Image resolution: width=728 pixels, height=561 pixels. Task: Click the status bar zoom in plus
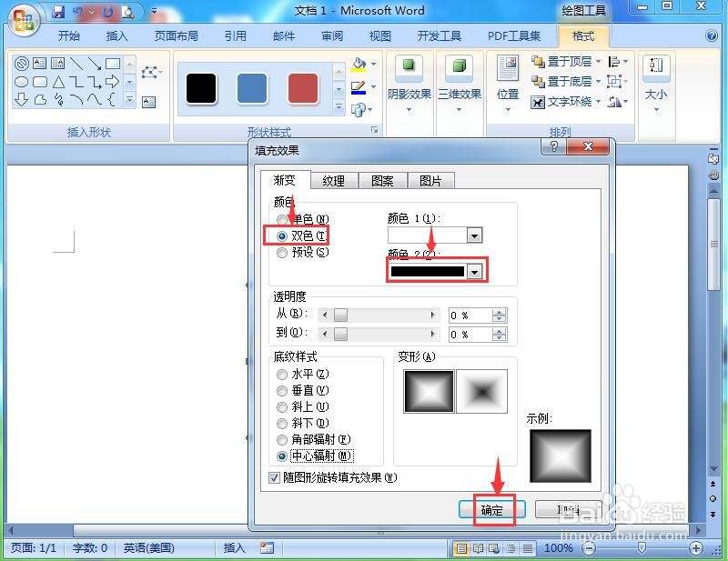pos(695,548)
